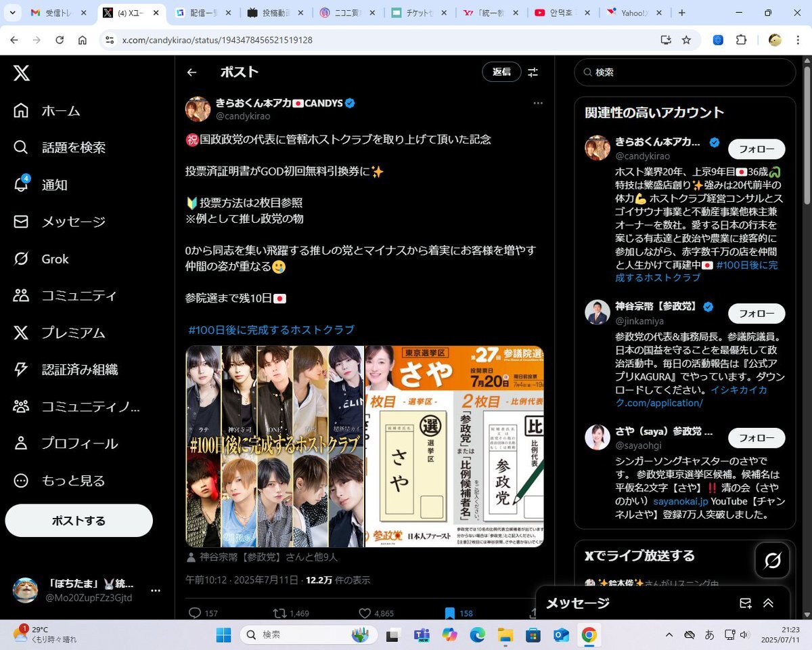Screen dimensions: 812x650
Task: Open the post's more options (…) menu
Action: [538, 103]
